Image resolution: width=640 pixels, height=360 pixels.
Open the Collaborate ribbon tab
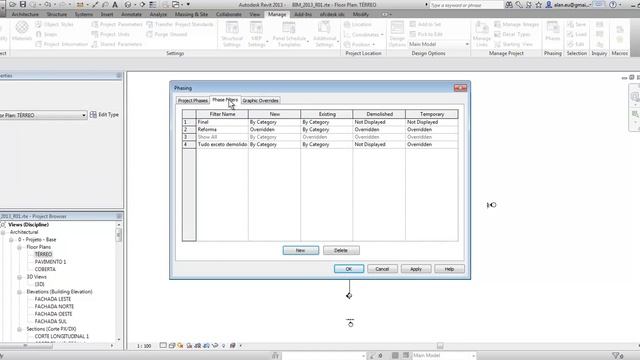229,14
